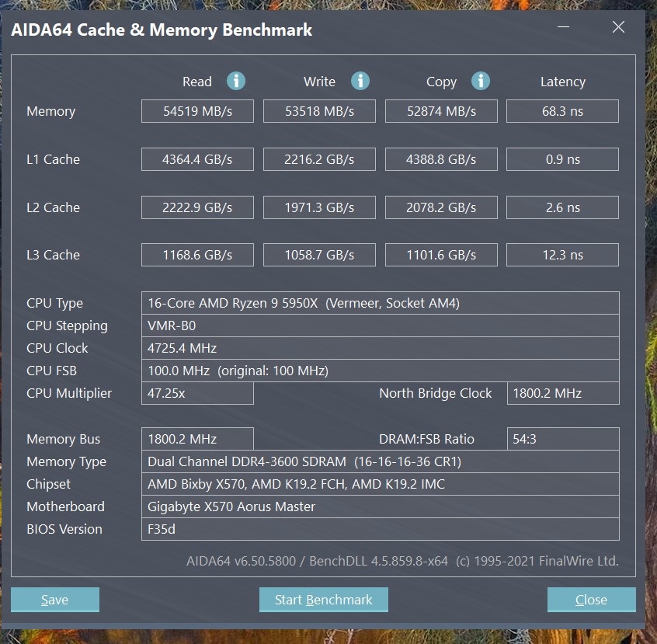Click Motherboard value Gigabyte X570 Aorus Master
Screen dimensions: 657x644
click(380, 507)
